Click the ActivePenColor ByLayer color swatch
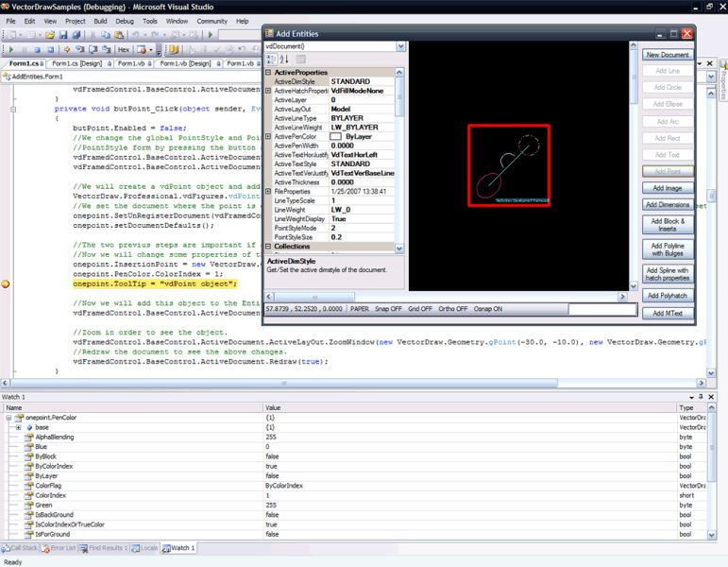The height and width of the screenshot is (567, 728). coord(335,136)
